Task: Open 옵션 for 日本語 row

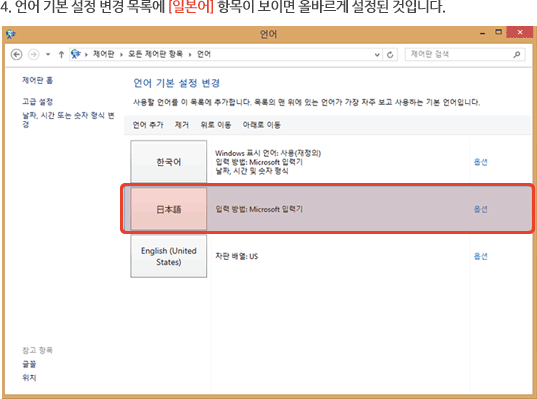Action: click(480, 209)
